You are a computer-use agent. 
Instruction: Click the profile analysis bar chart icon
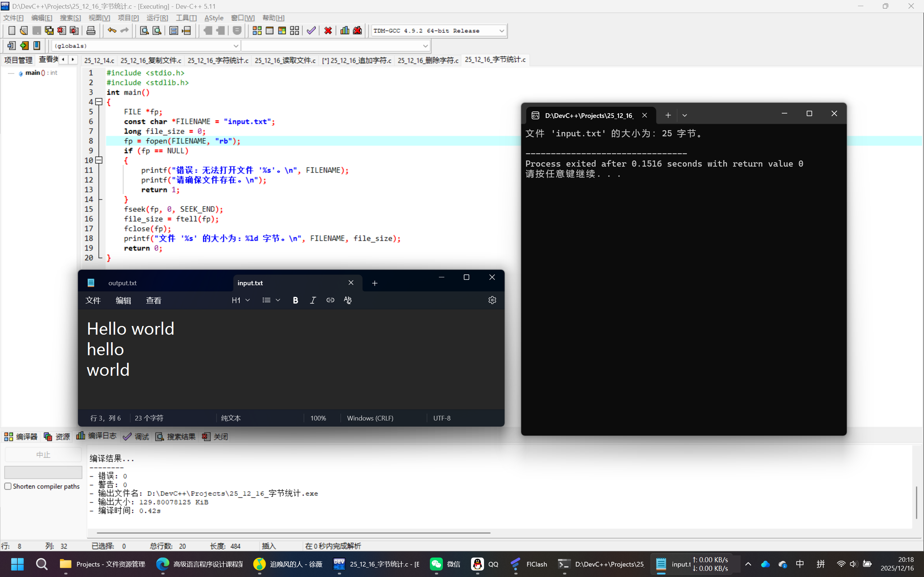[344, 31]
